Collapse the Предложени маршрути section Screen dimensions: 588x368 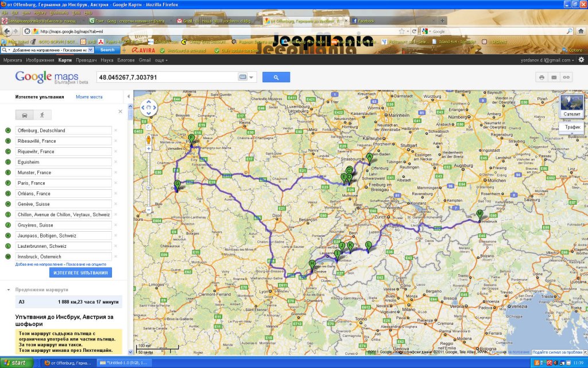pos(8,290)
